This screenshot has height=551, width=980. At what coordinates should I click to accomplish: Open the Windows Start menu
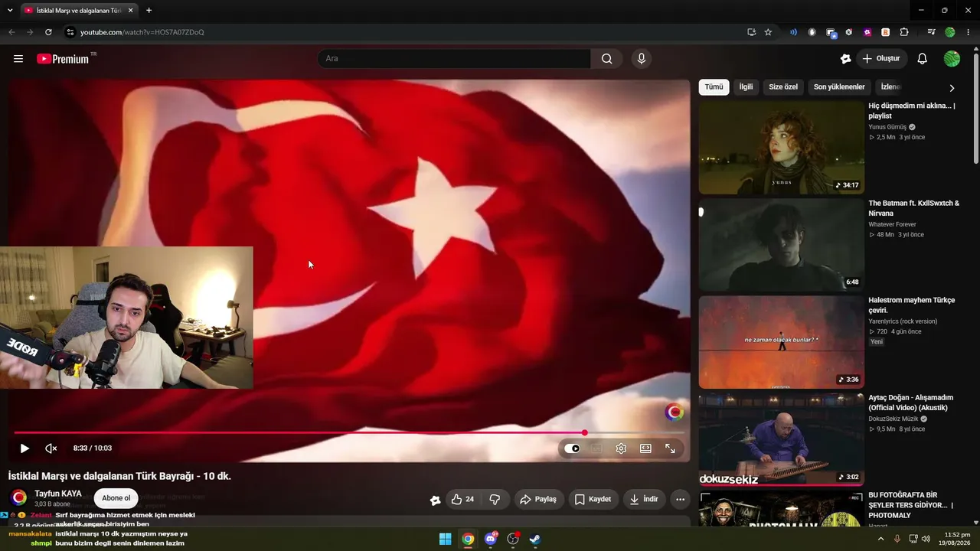coord(445,539)
